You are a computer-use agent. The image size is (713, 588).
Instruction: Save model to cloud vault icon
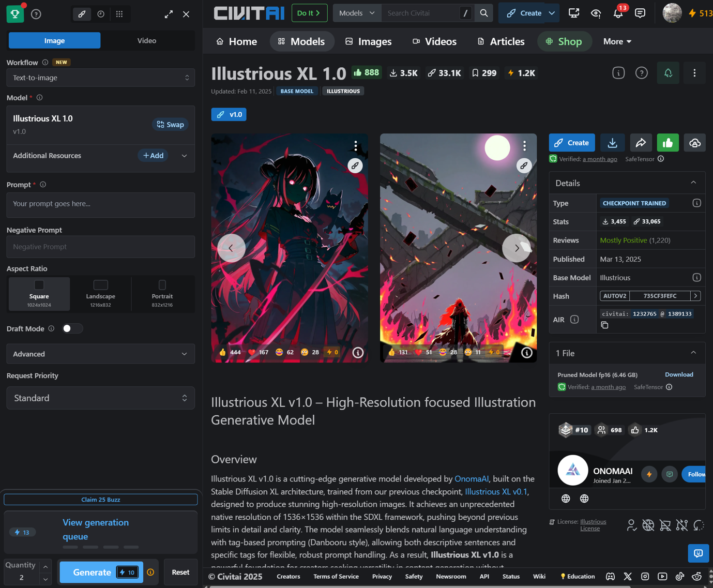(x=695, y=143)
